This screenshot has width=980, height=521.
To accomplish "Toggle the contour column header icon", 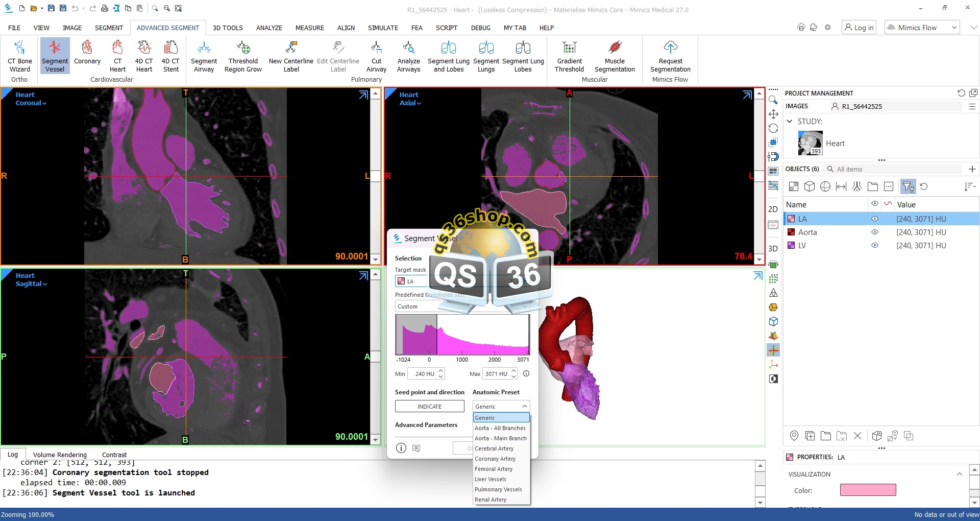I will (x=888, y=204).
